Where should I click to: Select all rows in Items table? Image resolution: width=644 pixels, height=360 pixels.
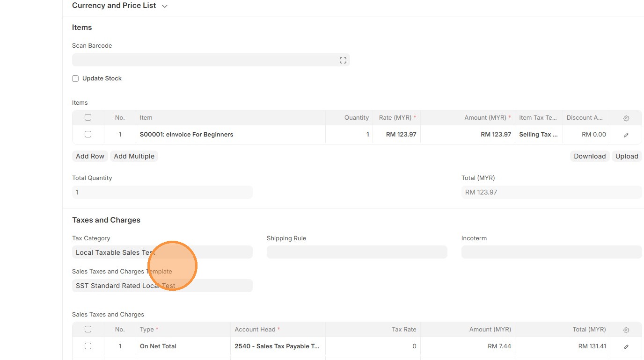click(x=88, y=117)
